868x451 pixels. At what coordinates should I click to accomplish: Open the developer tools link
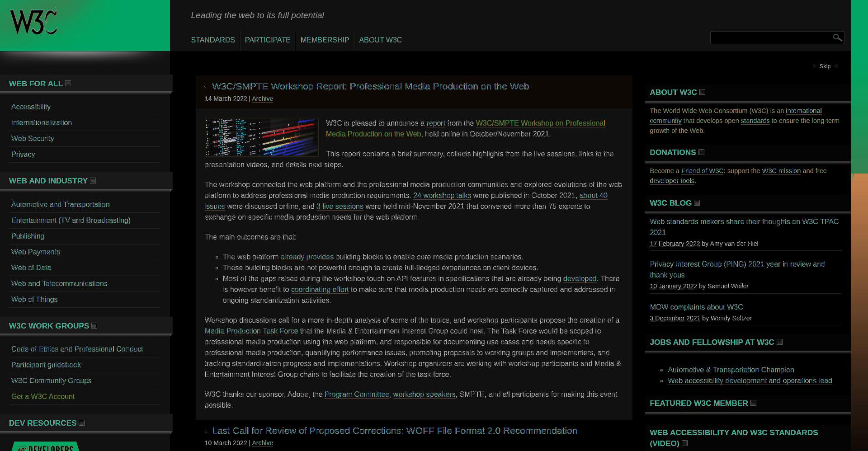672,181
